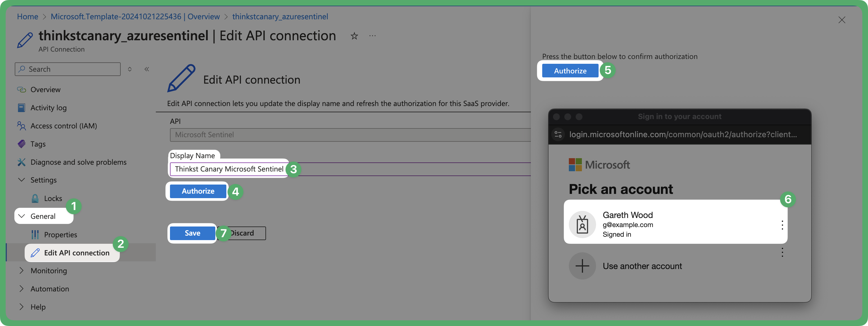Click the Locks padlock icon
The height and width of the screenshot is (326, 868).
pos(35,198)
